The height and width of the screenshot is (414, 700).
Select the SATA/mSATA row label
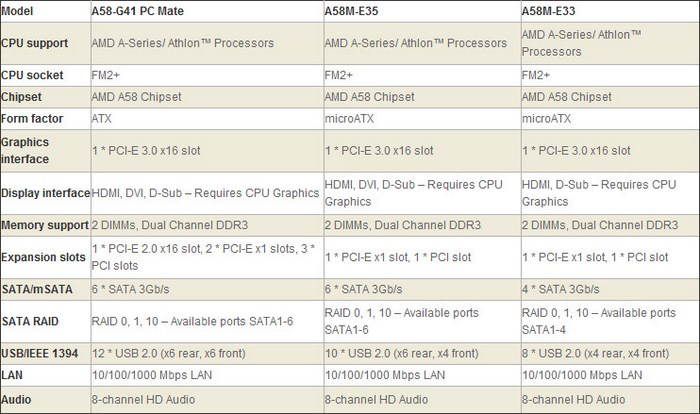(x=39, y=289)
